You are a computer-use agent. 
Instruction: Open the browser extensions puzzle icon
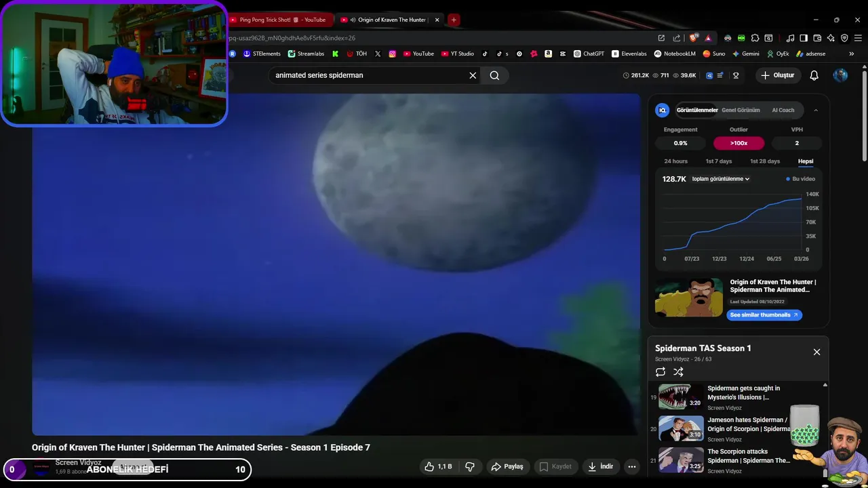pyautogui.click(x=755, y=38)
